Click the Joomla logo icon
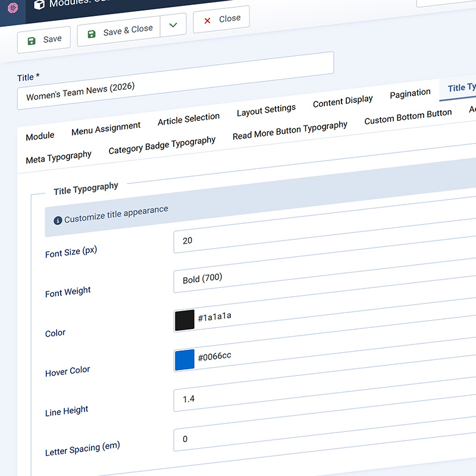Viewport: 476px width, 476px height. coord(12,8)
